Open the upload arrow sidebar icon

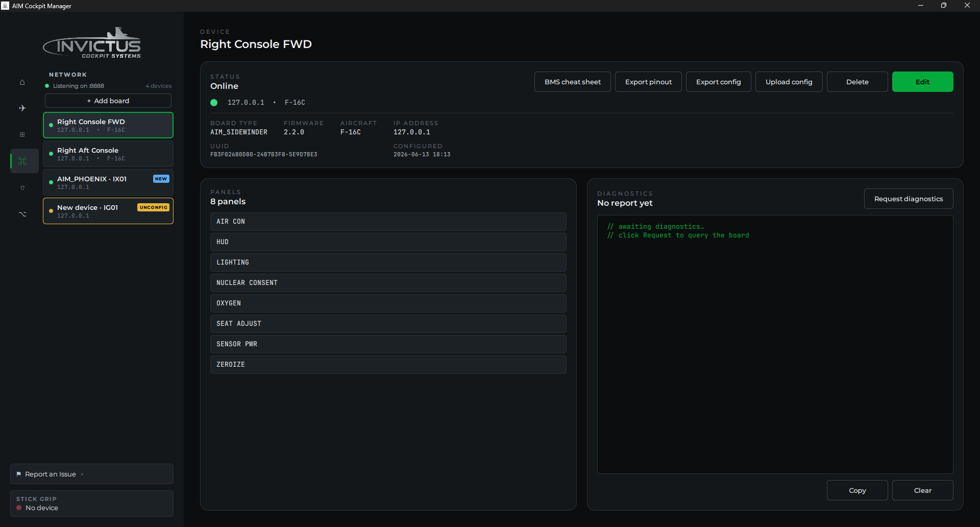click(x=22, y=188)
